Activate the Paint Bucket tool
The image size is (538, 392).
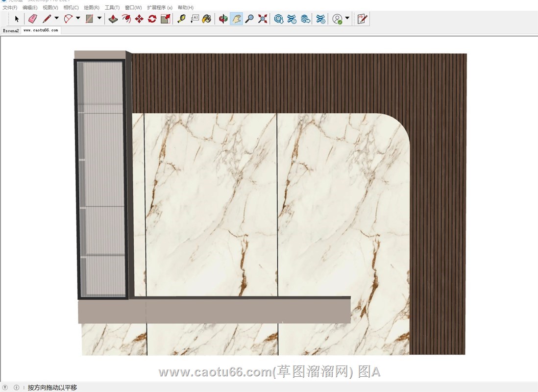(x=207, y=19)
